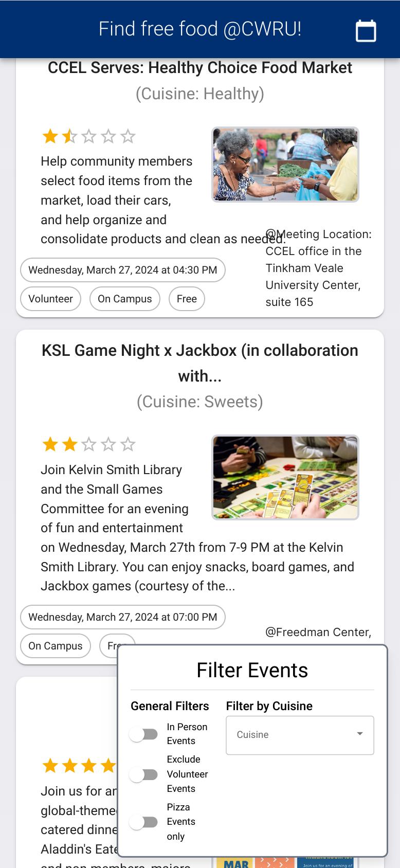Click the Cuisine dropdown arrow
The image size is (400, 868).
click(x=360, y=734)
